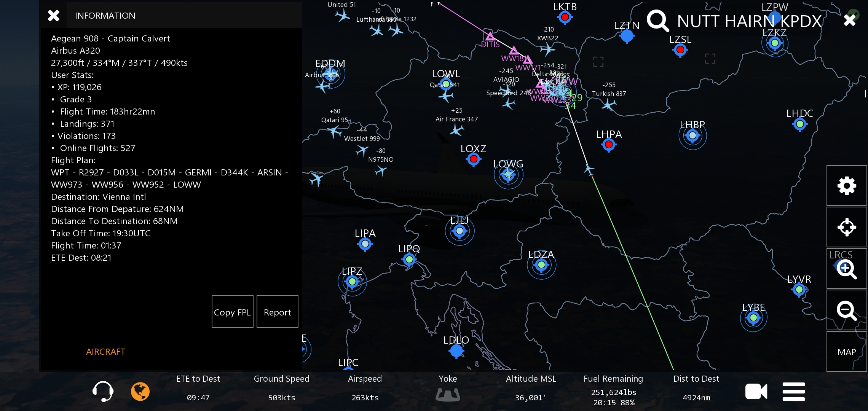Viewport: 868px width, 411px height.
Task: Open the map settings gear
Action: (x=847, y=186)
